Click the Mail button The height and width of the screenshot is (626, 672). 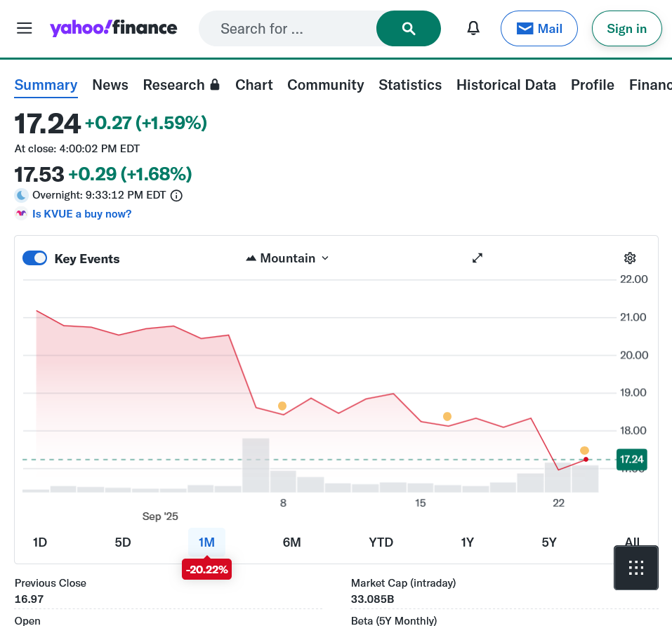(x=539, y=29)
